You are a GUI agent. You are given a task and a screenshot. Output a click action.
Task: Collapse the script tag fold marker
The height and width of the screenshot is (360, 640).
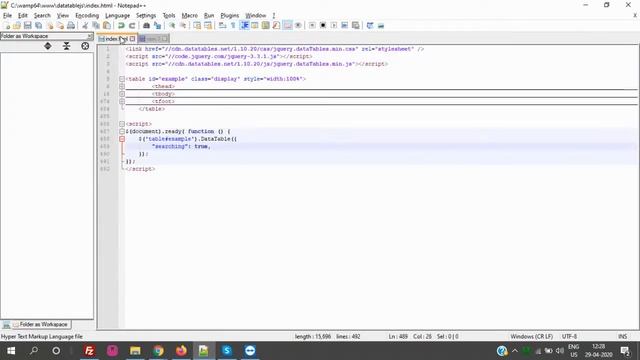(x=122, y=124)
